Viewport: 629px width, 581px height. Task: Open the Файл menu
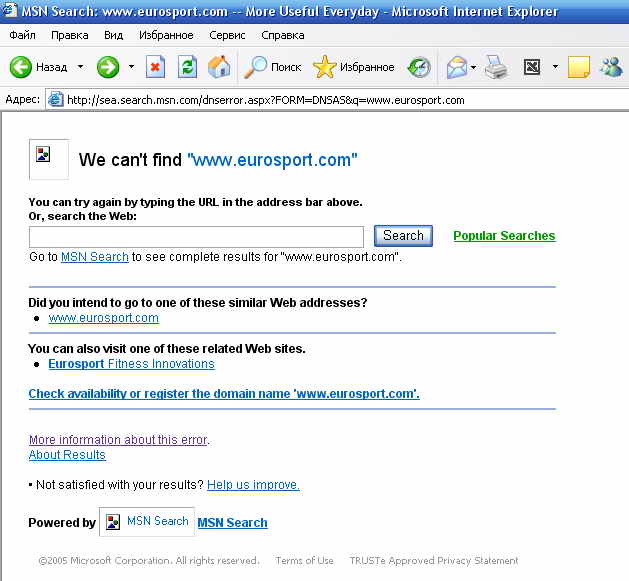22,35
